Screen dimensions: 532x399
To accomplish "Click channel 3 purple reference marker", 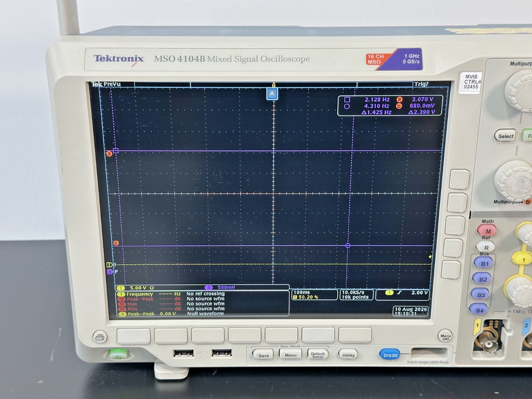I will point(110,272).
